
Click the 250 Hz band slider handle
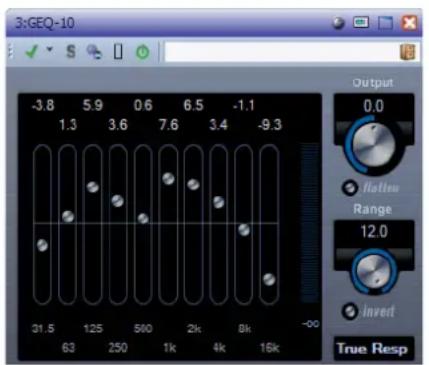pyautogui.click(x=118, y=201)
